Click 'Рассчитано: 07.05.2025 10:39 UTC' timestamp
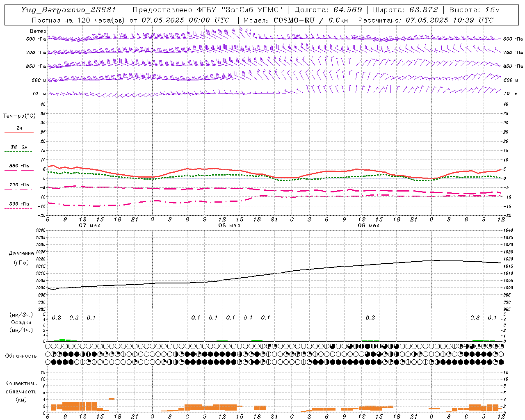The height and width of the screenshot is (420, 525). click(426, 20)
